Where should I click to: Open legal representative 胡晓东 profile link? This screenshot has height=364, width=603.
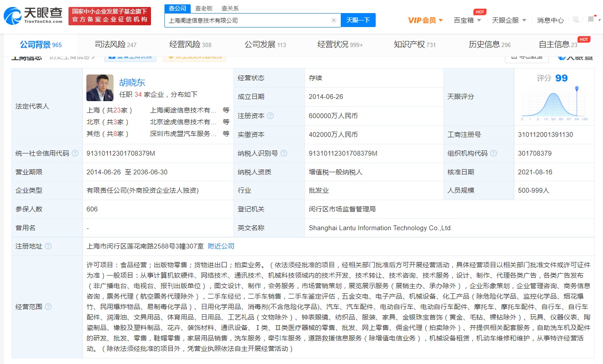132,82
